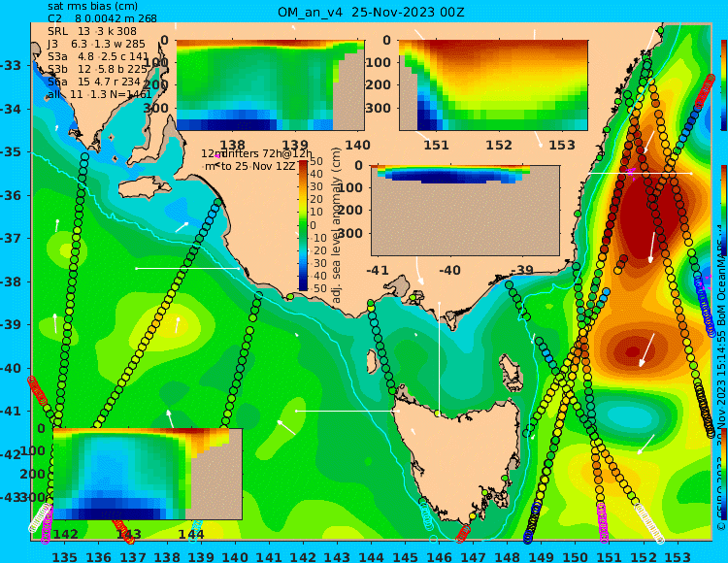Click the sea level anomaly colorbar gradient

[303, 225]
